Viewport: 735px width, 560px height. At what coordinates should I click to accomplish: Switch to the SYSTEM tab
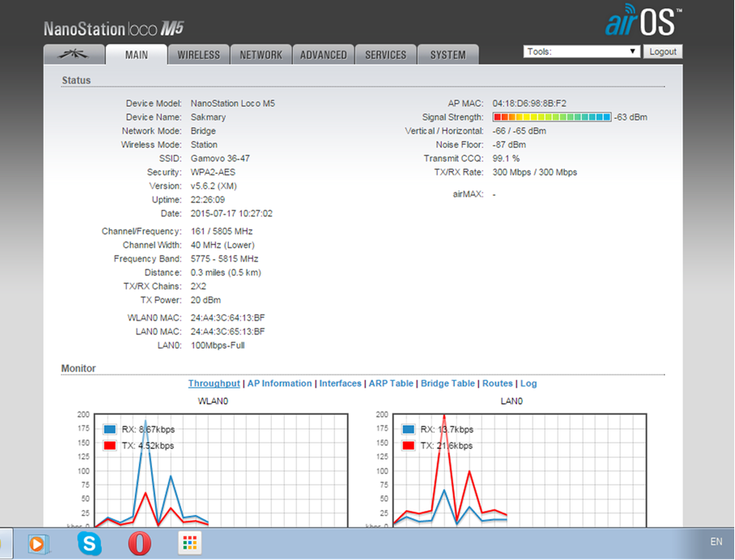(448, 55)
